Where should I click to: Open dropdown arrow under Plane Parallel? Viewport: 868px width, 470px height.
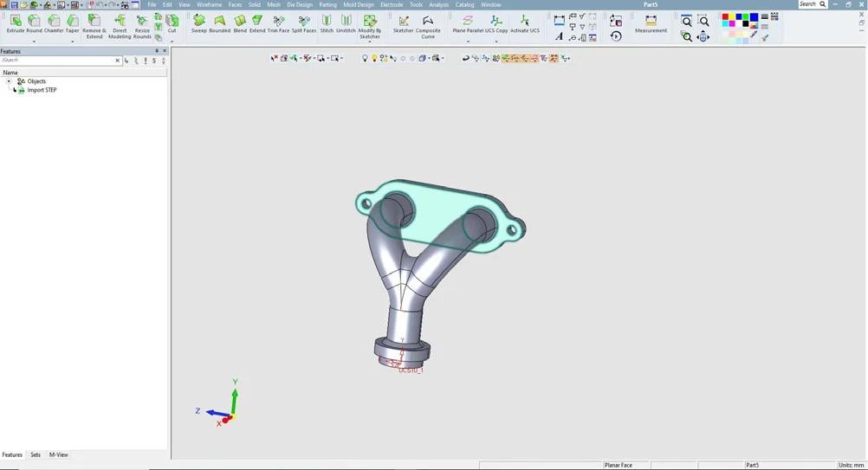(468, 42)
